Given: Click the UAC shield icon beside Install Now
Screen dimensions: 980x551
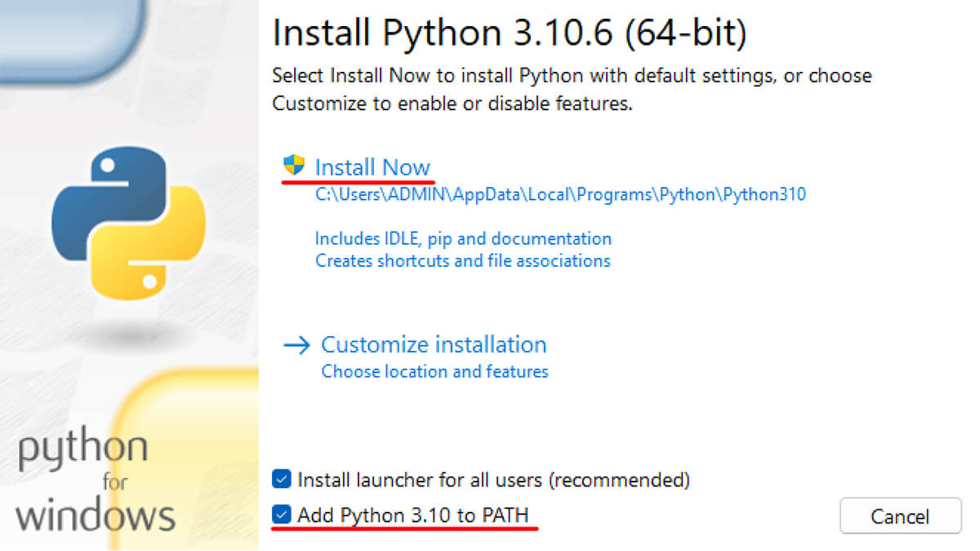Looking at the screenshot, I should click(293, 166).
